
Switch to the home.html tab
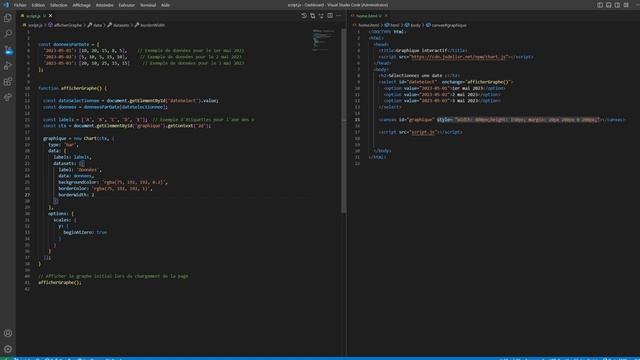point(367,16)
